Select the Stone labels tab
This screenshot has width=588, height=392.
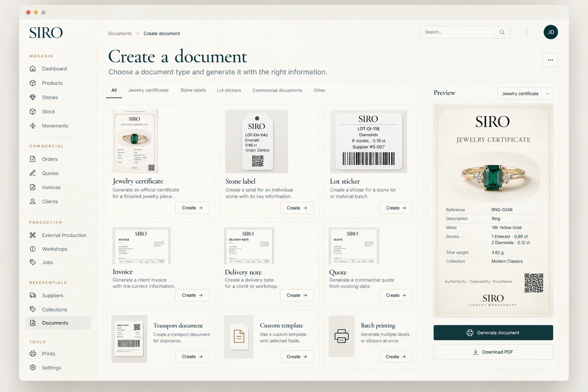(193, 90)
